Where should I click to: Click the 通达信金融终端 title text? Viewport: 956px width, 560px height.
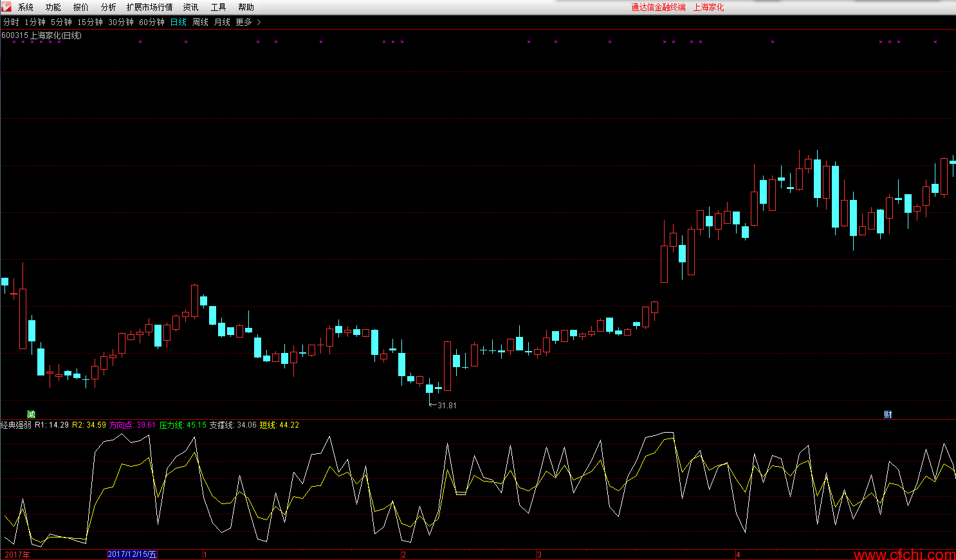tap(658, 7)
